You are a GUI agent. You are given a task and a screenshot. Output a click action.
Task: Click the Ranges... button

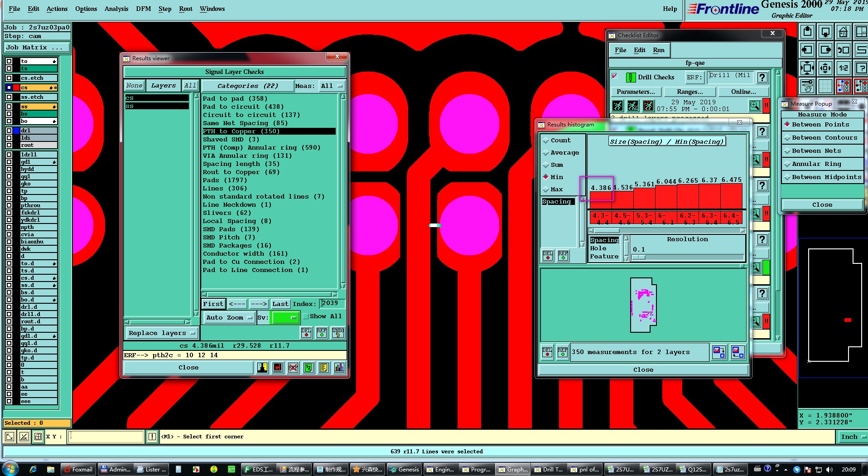690,92
